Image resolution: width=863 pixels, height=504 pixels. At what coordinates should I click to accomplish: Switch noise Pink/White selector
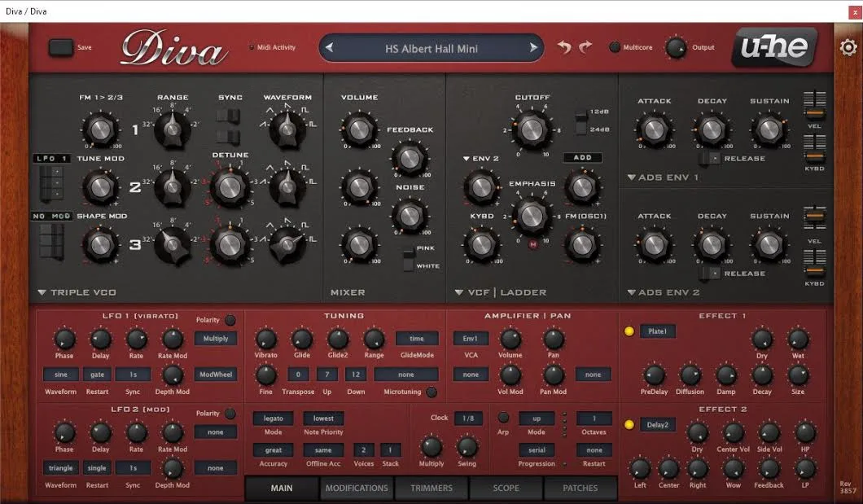click(x=409, y=259)
